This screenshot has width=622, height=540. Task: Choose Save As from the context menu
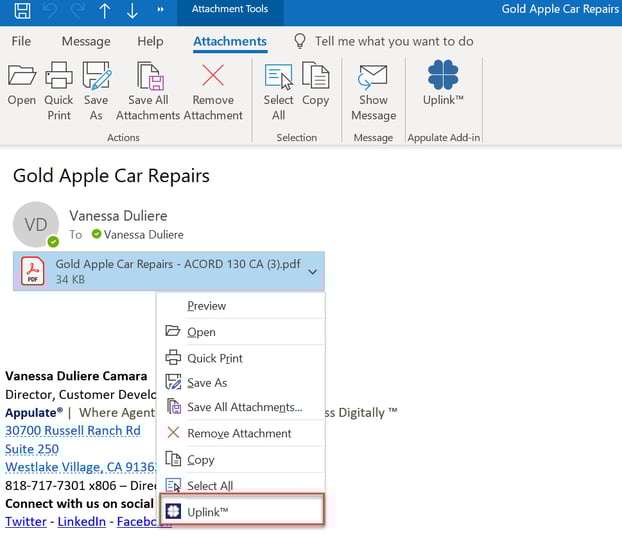coord(241,383)
